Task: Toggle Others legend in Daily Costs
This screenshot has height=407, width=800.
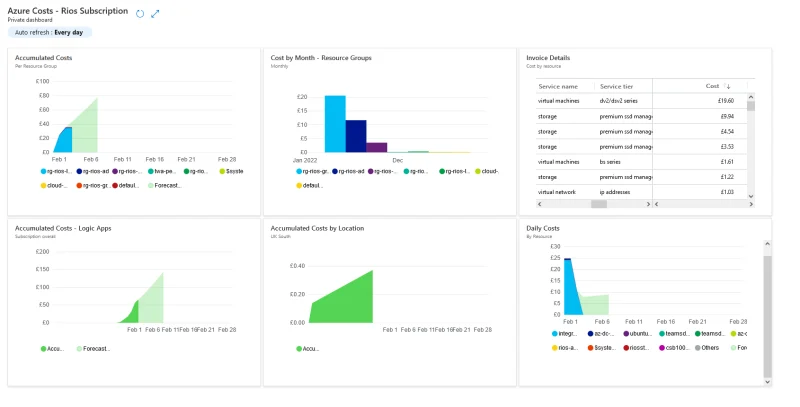Action: coord(707,348)
